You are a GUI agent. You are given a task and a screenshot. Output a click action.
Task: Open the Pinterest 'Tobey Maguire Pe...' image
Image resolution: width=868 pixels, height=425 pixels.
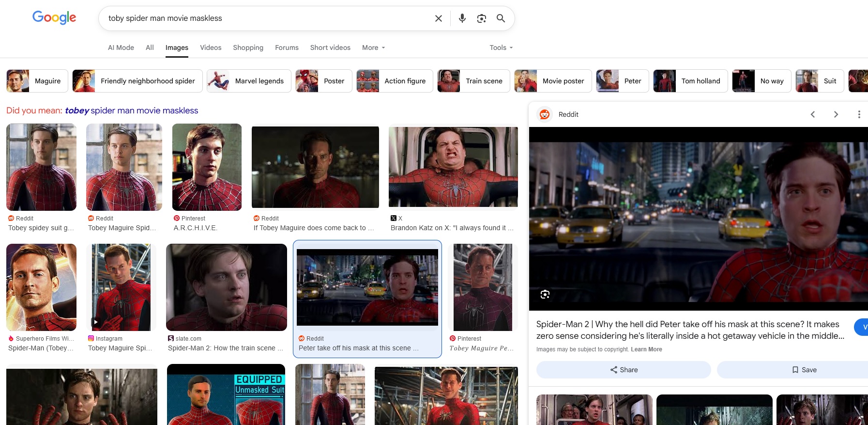(x=483, y=287)
